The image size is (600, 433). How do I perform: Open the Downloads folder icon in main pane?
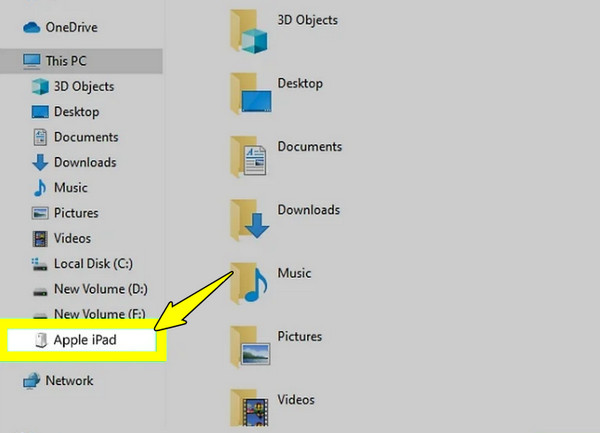point(249,220)
